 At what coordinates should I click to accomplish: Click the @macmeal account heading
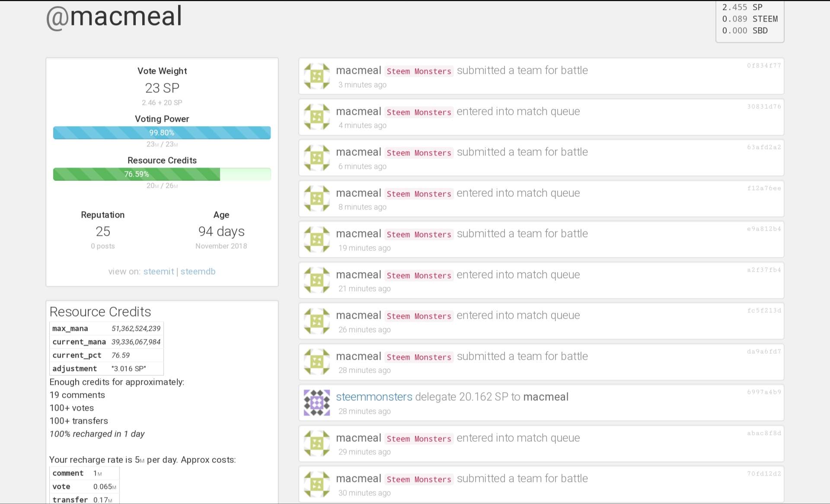(114, 16)
